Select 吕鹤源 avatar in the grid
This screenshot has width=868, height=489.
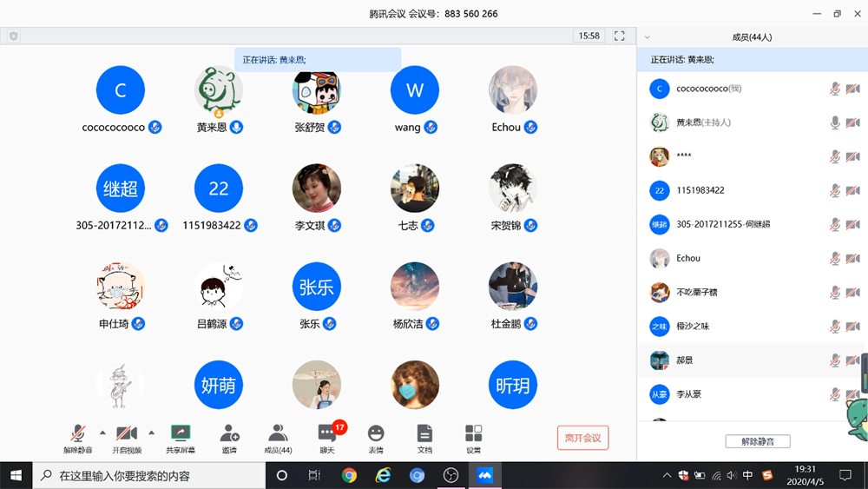click(219, 287)
